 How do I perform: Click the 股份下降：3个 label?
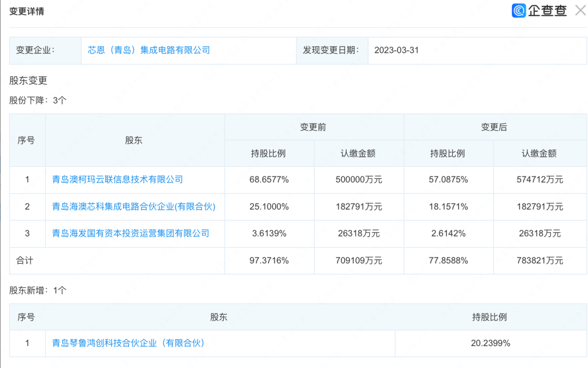point(38,100)
